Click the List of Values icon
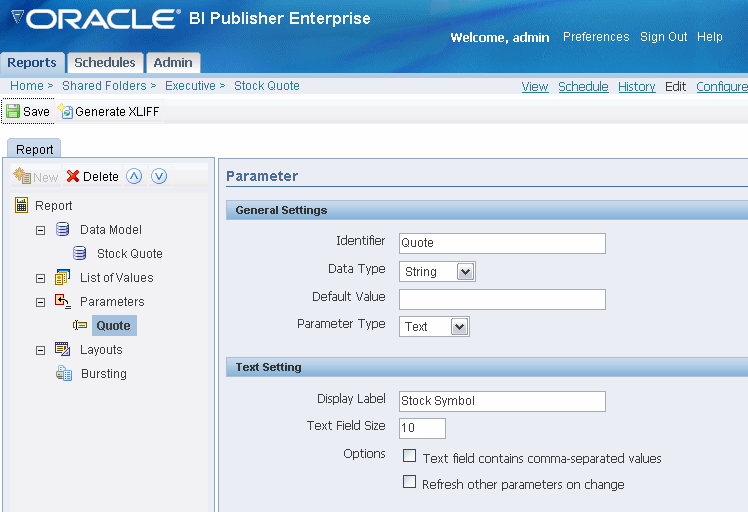 click(62, 277)
